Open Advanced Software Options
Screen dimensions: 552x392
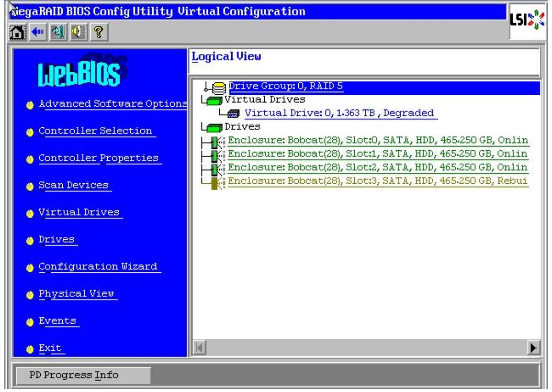click(113, 104)
